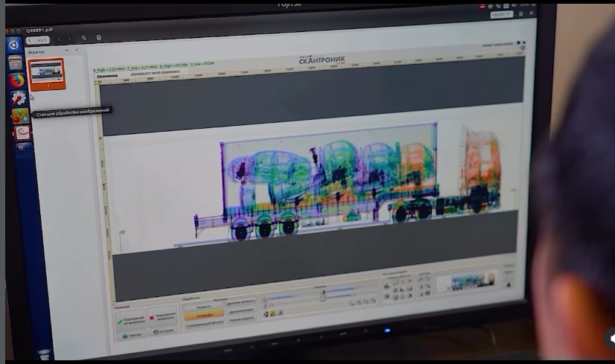The height and width of the screenshot is (364, 615).
Task: Open the sound volume indicator
Action: point(514,5)
